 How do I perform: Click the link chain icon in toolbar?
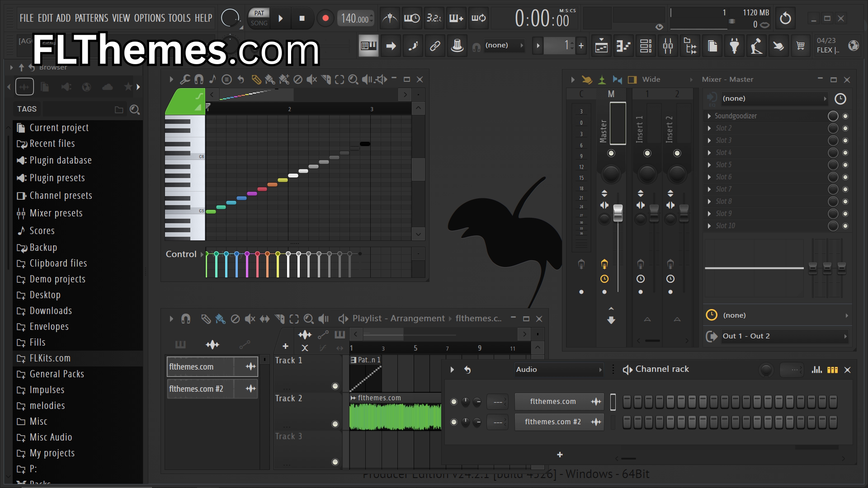pos(435,46)
